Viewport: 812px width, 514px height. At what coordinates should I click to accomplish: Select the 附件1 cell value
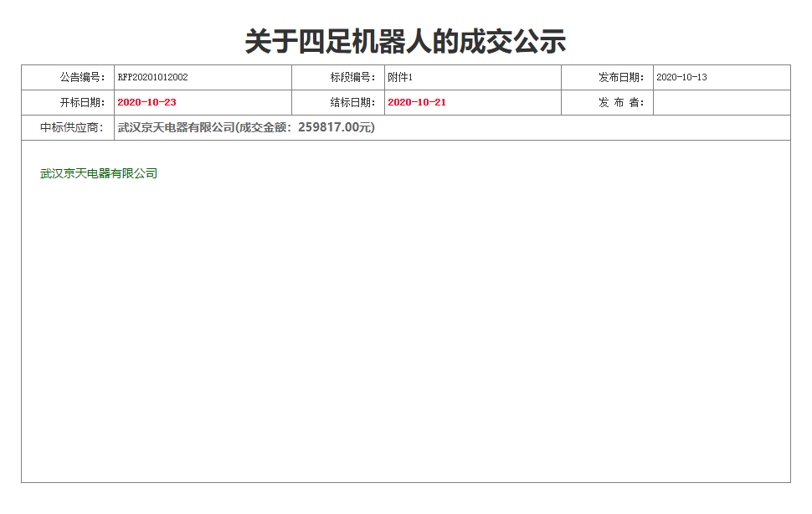click(400, 78)
